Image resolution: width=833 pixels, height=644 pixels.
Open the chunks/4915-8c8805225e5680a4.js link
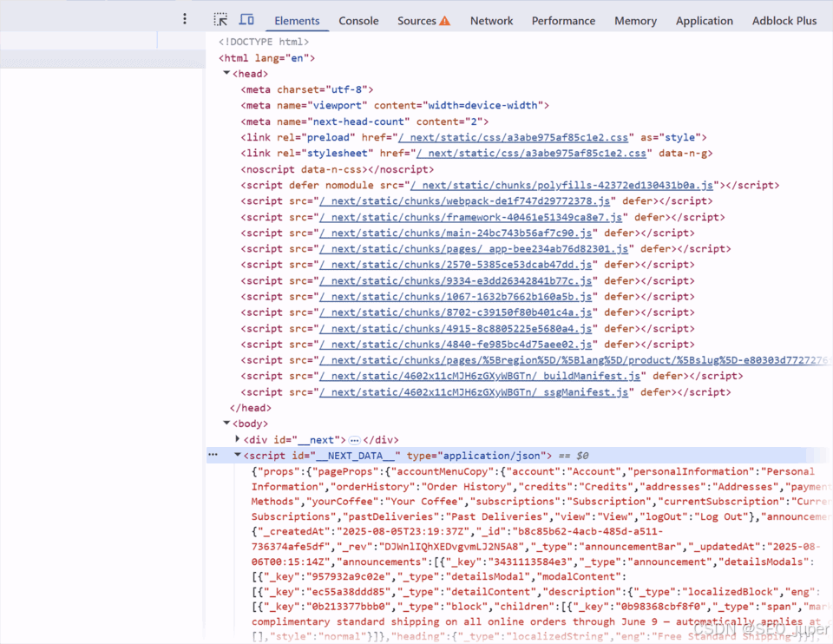pyautogui.click(x=456, y=328)
